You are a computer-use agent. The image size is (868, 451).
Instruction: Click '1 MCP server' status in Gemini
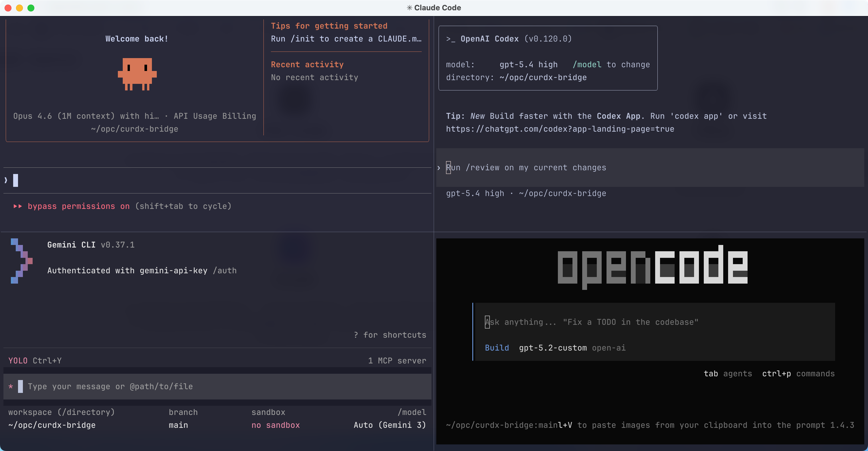397,361
